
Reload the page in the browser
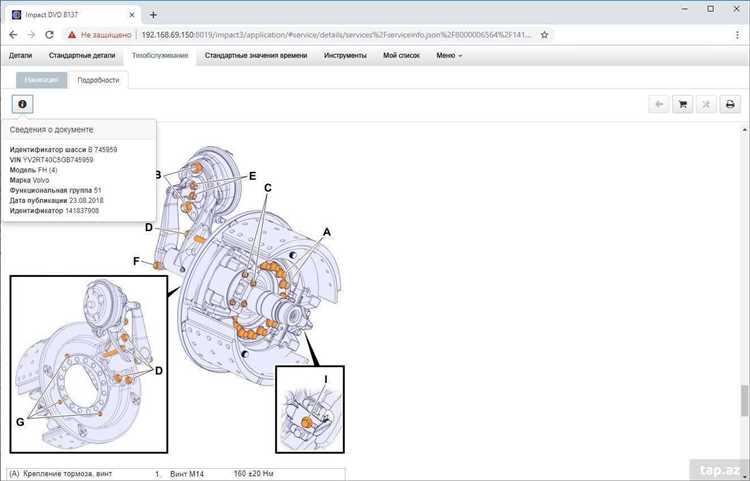[x=49, y=35]
